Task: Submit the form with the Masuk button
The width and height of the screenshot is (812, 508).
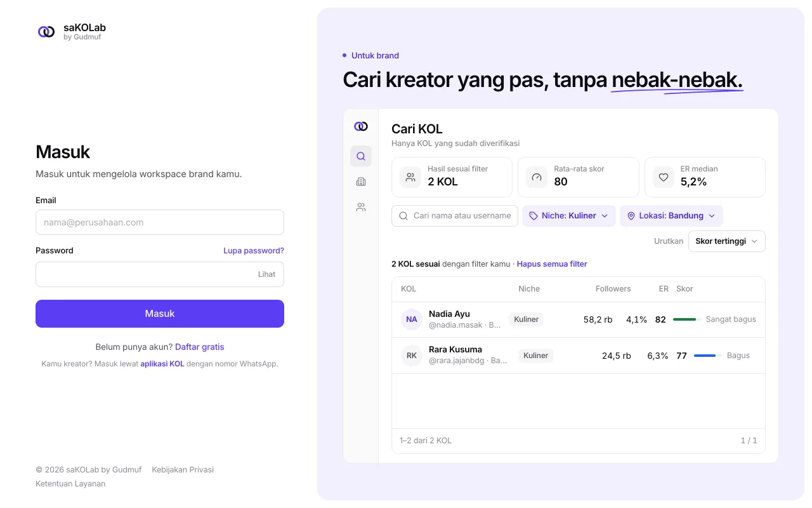Action: (x=160, y=314)
